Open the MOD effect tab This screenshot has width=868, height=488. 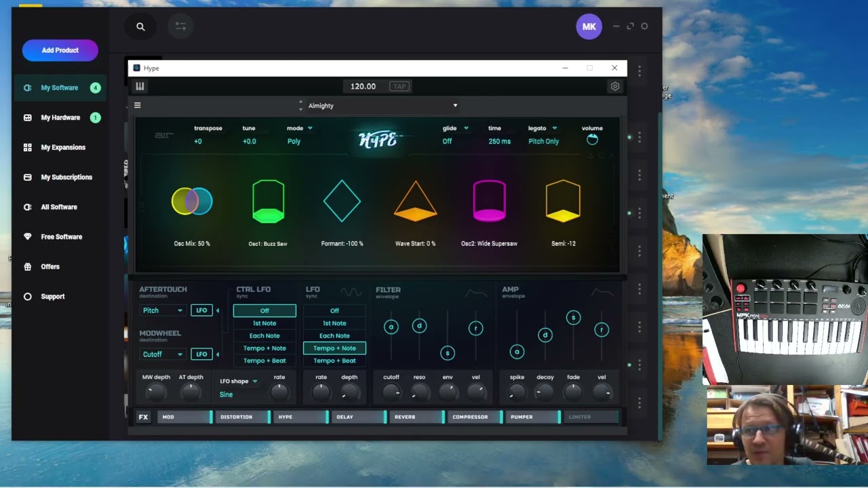pyautogui.click(x=185, y=417)
